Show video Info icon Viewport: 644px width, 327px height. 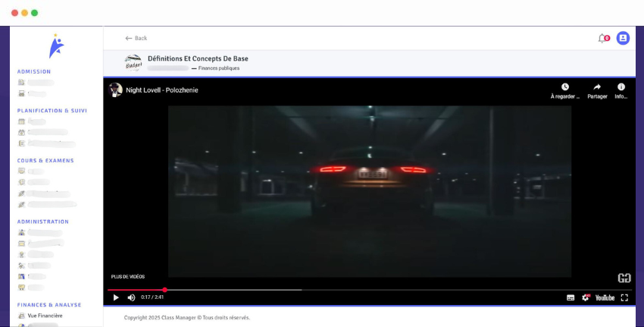coord(621,86)
